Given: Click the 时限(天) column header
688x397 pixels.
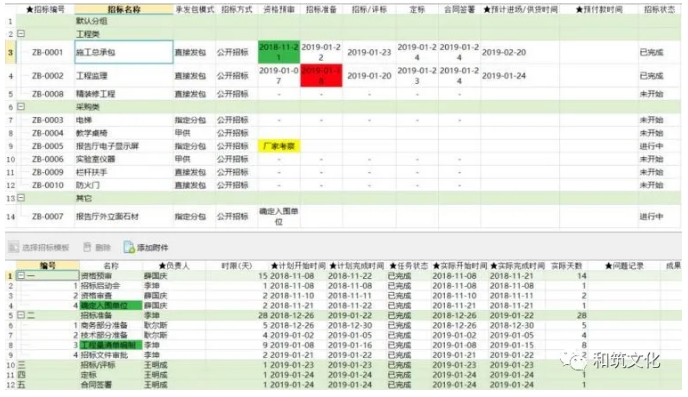Looking at the screenshot, I should pyautogui.click(x=236, y=266).
